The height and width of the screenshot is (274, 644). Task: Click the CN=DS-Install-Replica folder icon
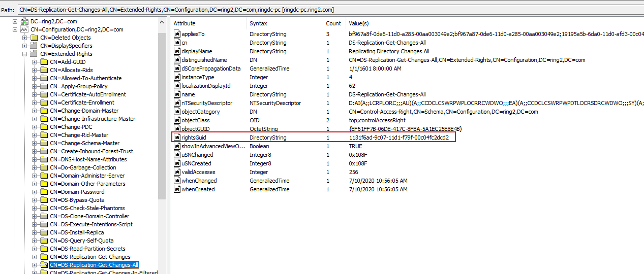tap(44, 232)
